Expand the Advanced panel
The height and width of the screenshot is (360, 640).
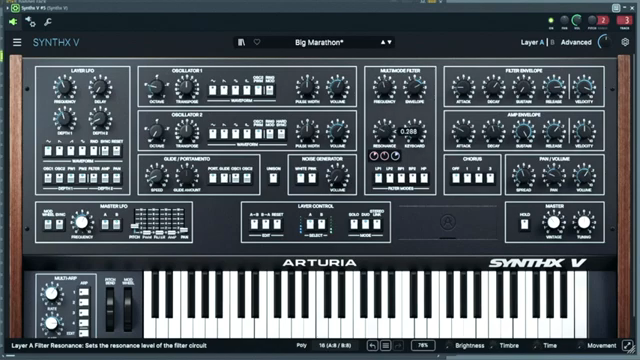click(x=576, y=42)
